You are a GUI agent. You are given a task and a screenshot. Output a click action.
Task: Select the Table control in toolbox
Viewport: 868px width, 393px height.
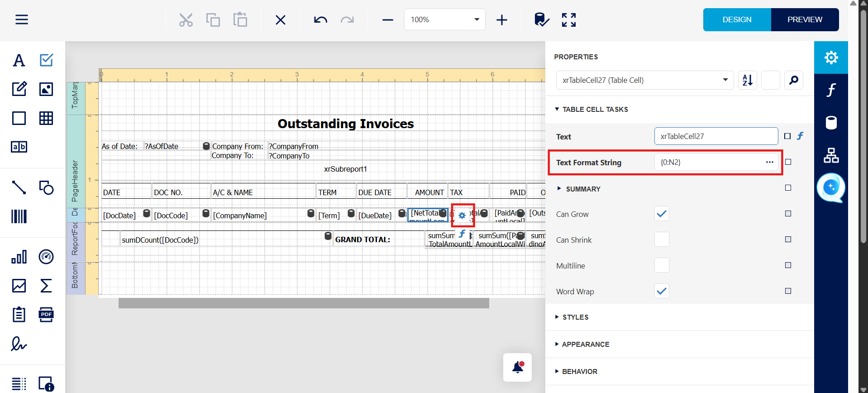click(x=46, y=118)
